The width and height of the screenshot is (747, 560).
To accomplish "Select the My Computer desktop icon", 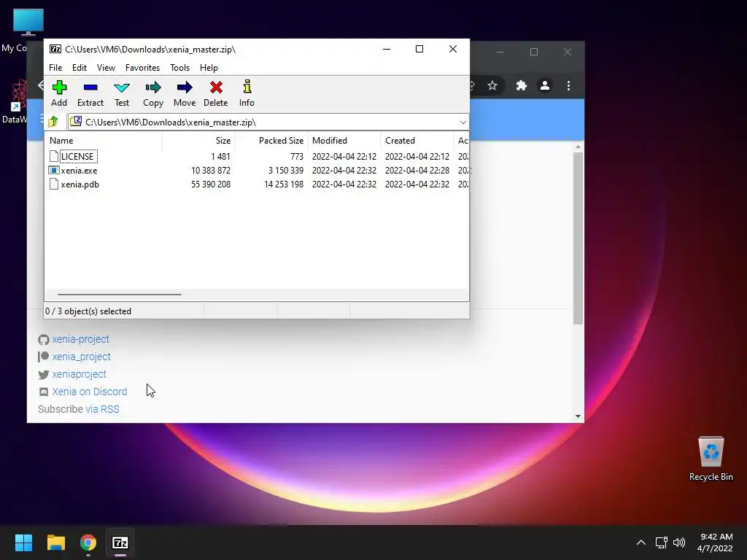I will (28, 22).
